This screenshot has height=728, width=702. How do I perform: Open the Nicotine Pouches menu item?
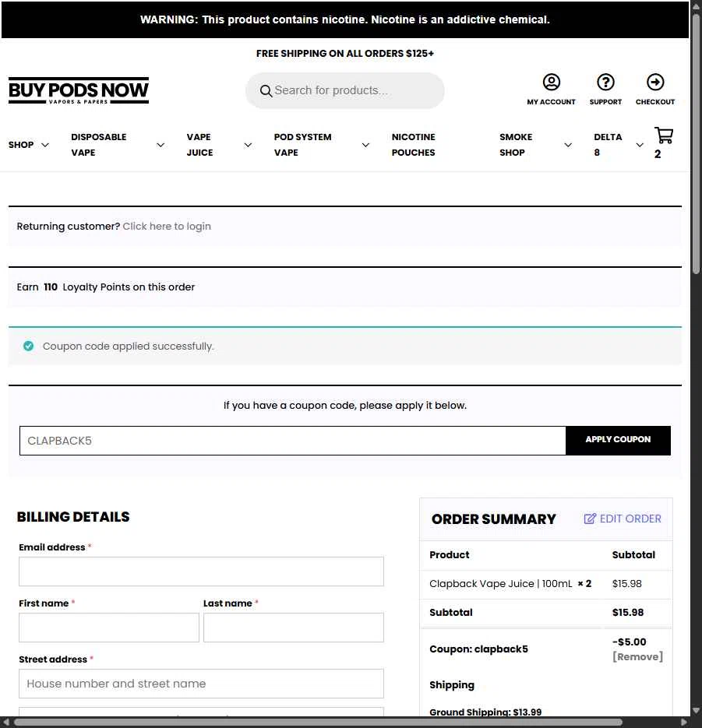tap(413, 145)
